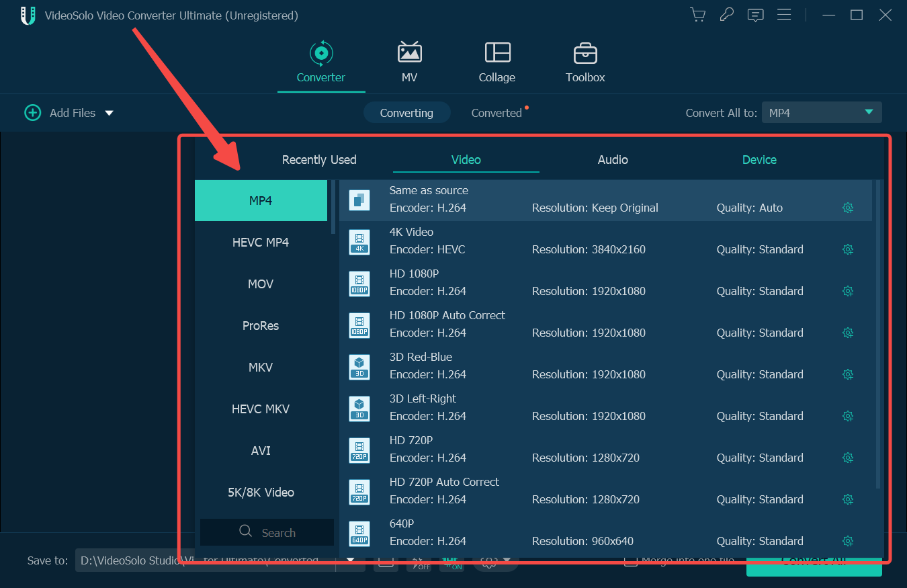Select HD 720P Auto Correct preset icon
The width and height of the screenshot is (907, 588).
(359, 492)
